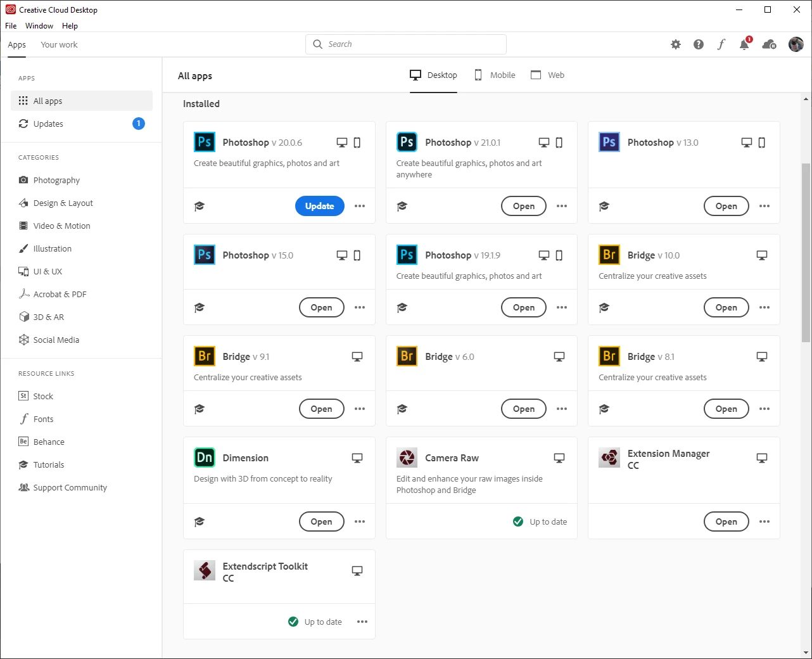Click the vertical scrollbar thumb
This screenshot has width=812, height=659.
(x=806, y=252)
